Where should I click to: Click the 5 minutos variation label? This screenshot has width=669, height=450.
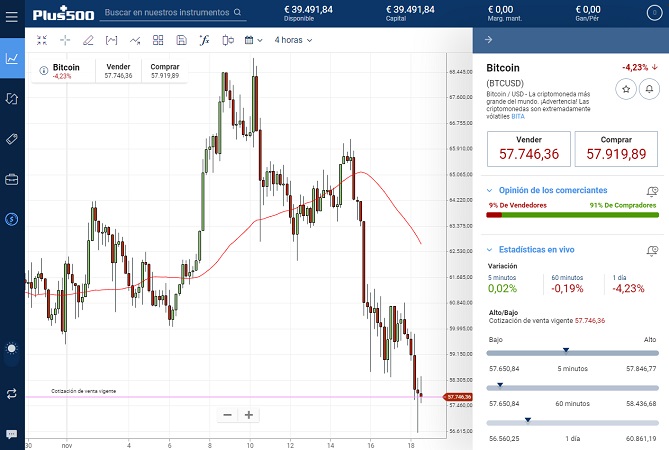tap(502, 278)
